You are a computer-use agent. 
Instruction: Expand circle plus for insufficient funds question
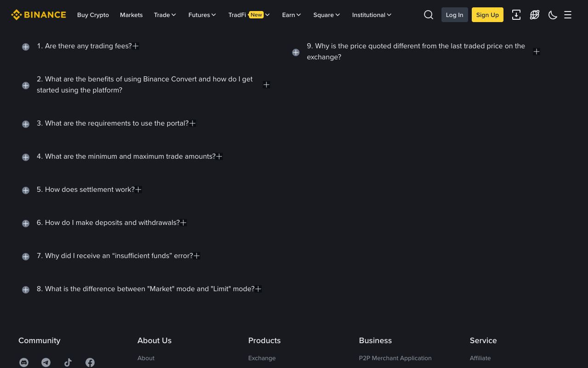(26, 257)
